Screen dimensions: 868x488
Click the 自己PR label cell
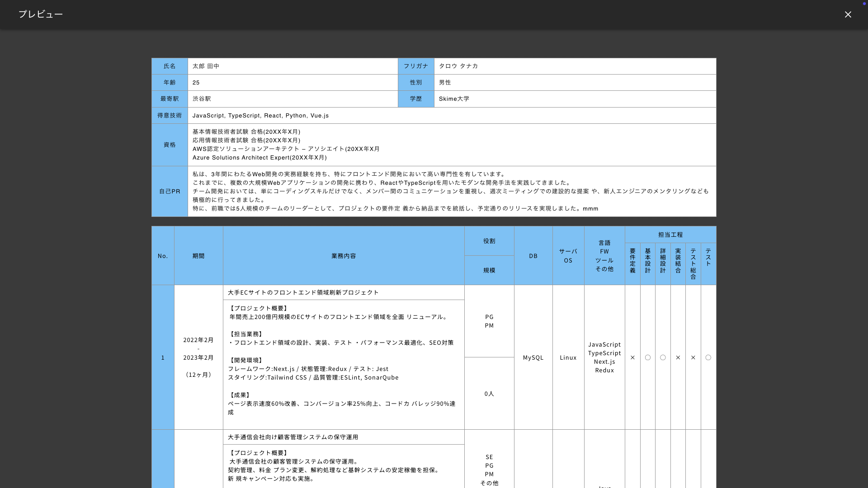point(170,192)
